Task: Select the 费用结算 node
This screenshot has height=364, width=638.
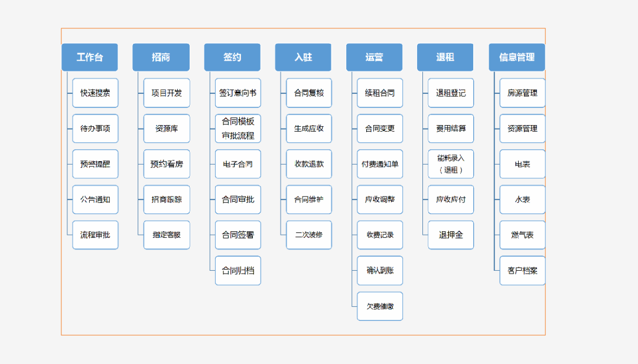Action: [x=451, y=129]
